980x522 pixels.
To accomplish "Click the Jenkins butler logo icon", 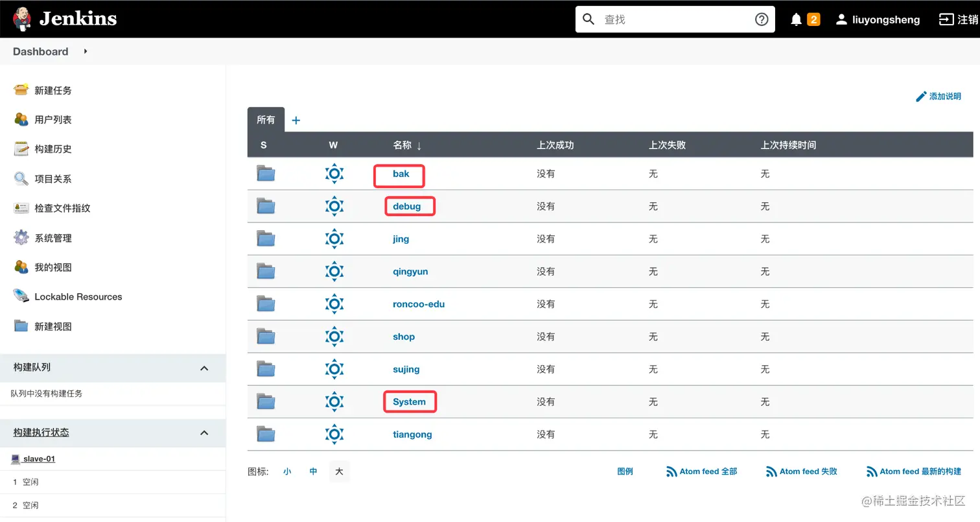I will pos(21,19).
